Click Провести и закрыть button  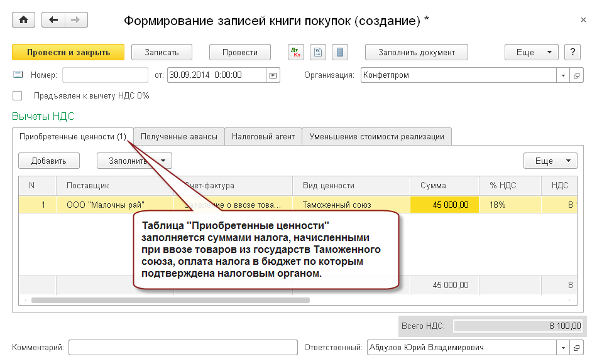(68, 53)
